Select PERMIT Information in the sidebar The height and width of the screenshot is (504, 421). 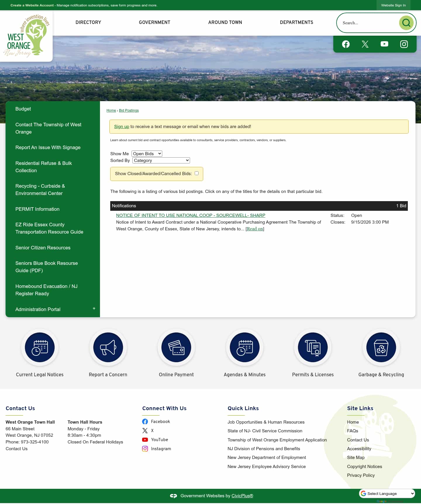click(x=37, y=209)
